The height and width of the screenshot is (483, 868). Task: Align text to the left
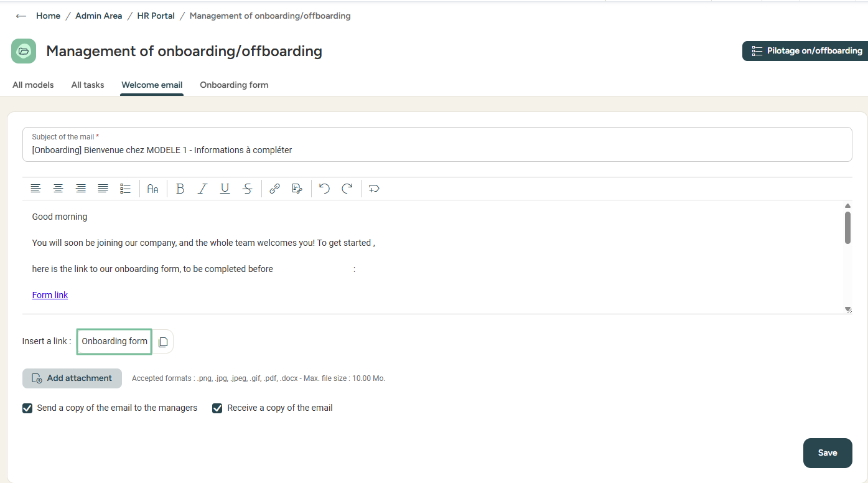pos(35,189)
